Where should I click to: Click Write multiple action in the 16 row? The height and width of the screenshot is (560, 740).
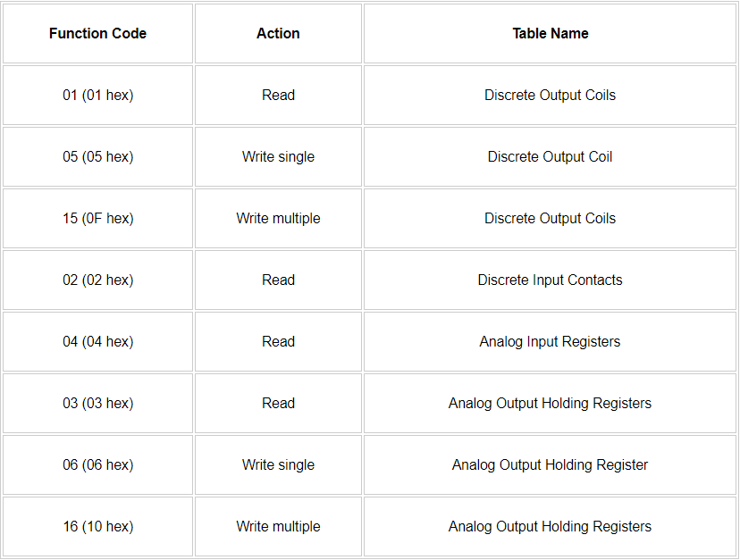click(278, 526)
